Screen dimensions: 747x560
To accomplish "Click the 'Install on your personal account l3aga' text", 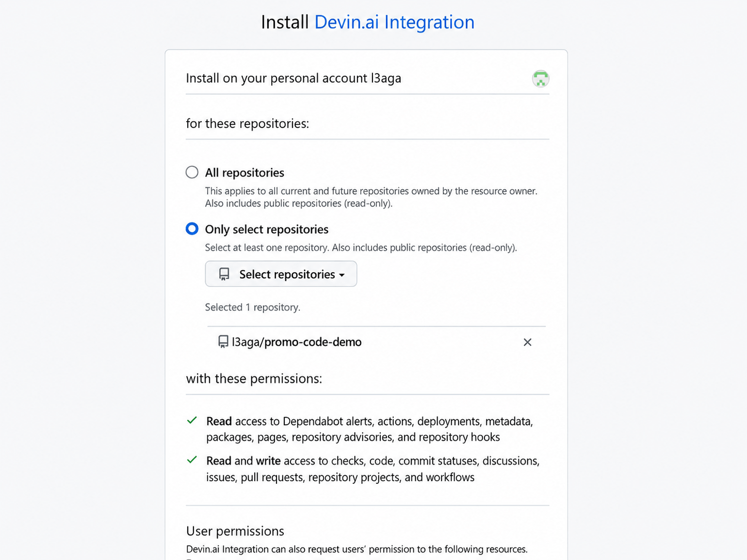I will (x=293, y=78).
